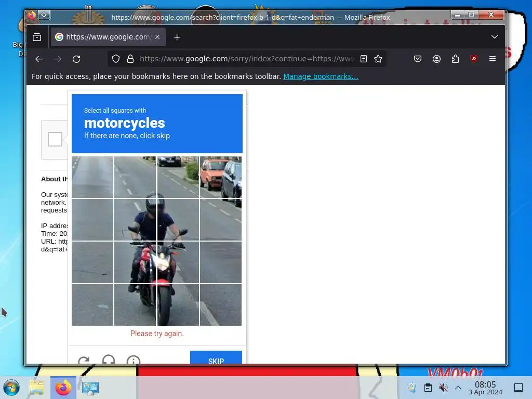Toggle reader view icon
Screen dimensions: 532x399
[363, 59]
